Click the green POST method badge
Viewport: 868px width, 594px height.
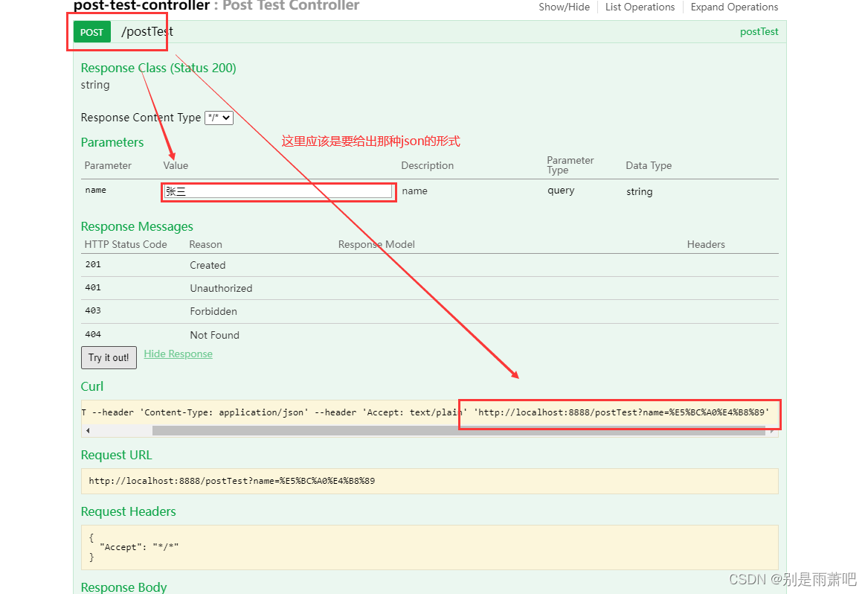tap(90, 31)
